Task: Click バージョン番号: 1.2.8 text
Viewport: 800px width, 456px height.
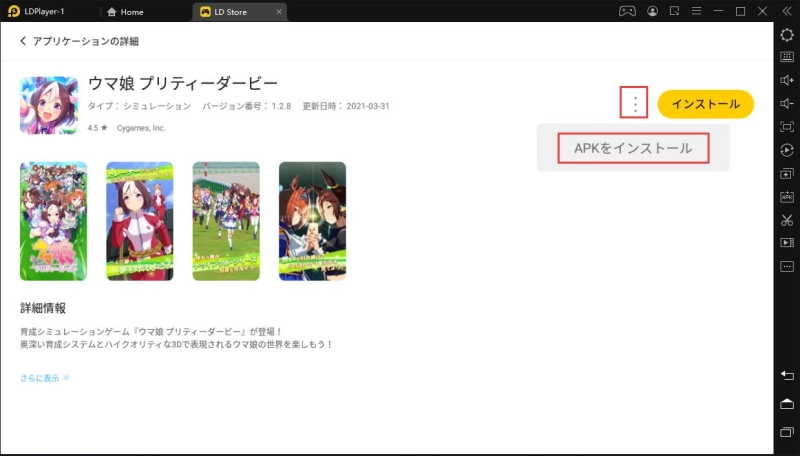Action: [246, 106]
